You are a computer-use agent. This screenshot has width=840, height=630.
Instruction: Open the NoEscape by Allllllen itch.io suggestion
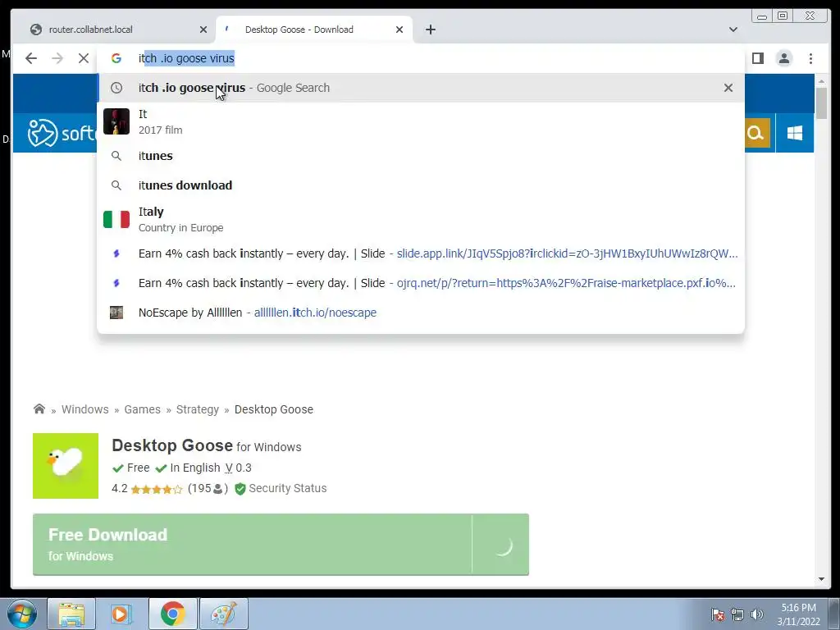click(421, 313)
